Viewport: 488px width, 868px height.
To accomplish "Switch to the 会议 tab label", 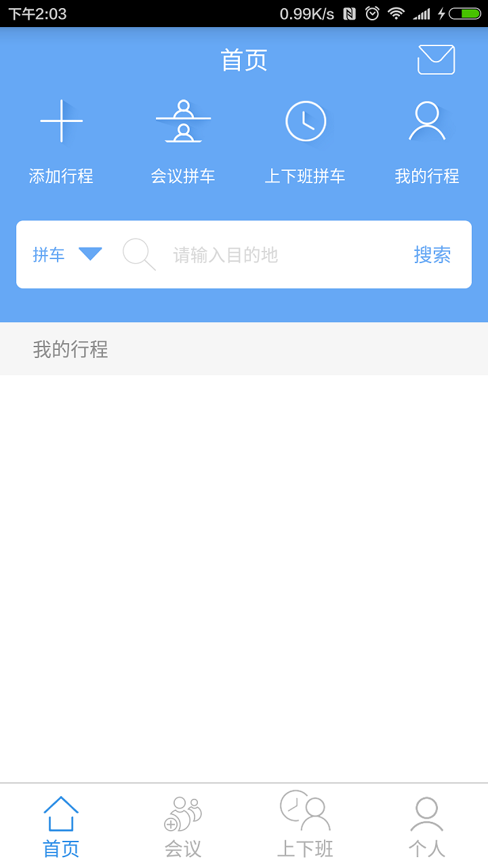I will (183, 848).
